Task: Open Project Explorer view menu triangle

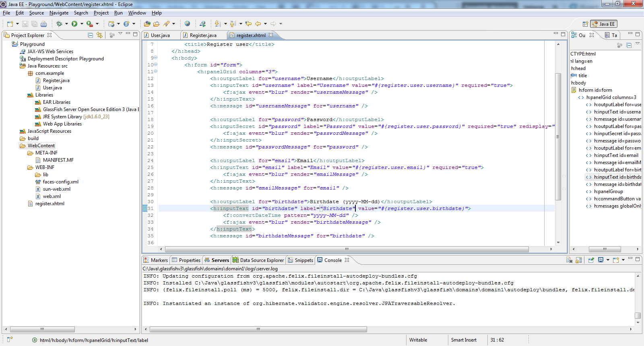Action: (x=120, y=34)
